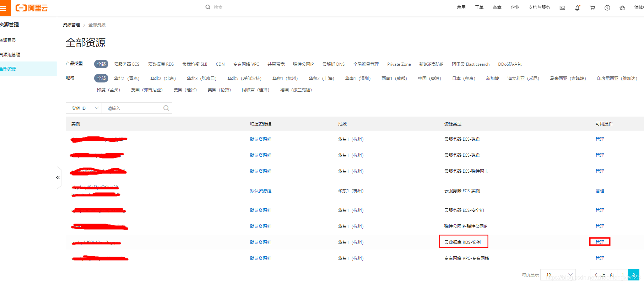Open the Cloud Shell terminal icon
This screenshot has width=644, height=284.
[x=562, y=8]
